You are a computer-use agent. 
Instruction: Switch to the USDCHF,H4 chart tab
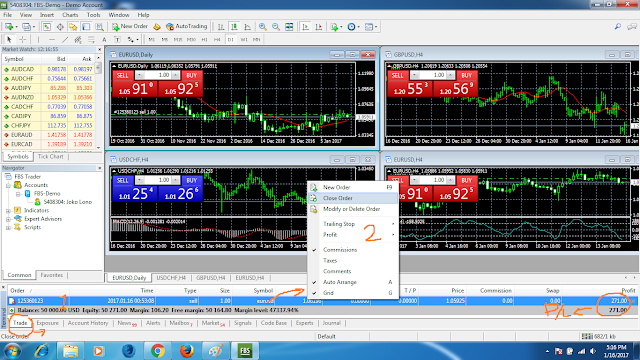tap(171, 278)
